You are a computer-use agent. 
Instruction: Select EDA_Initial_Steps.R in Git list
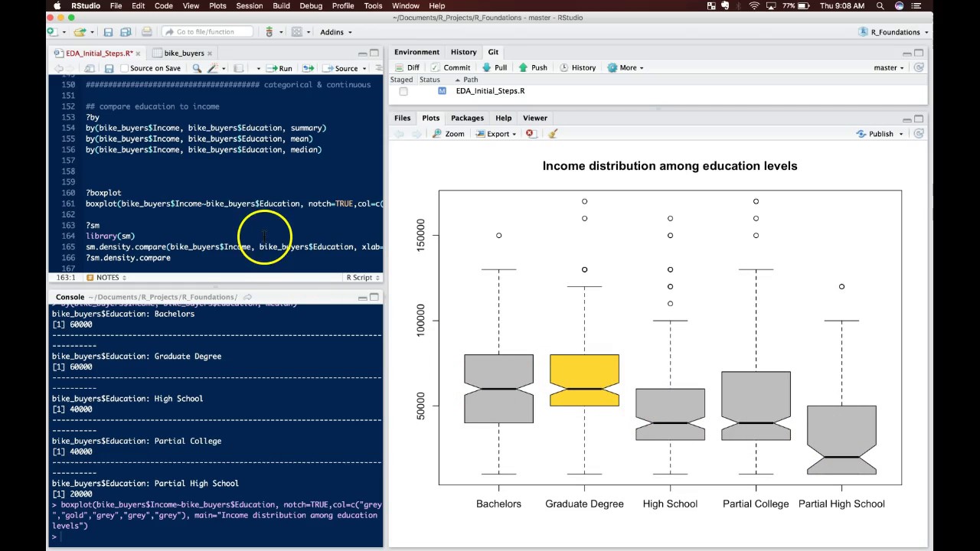click(x=490, y=91)
